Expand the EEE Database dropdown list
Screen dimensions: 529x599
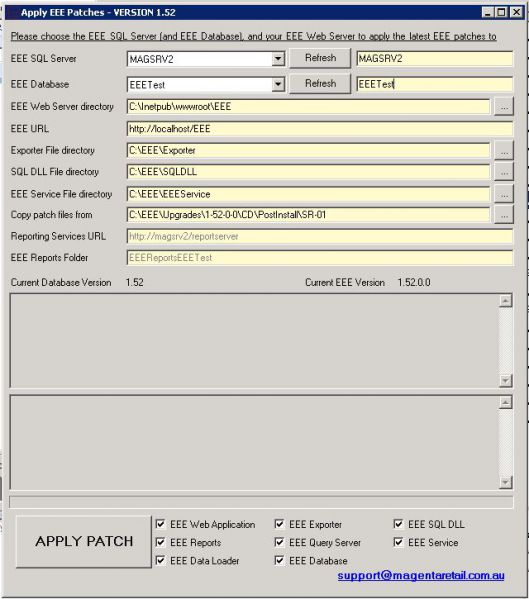(x=278, y=84)
